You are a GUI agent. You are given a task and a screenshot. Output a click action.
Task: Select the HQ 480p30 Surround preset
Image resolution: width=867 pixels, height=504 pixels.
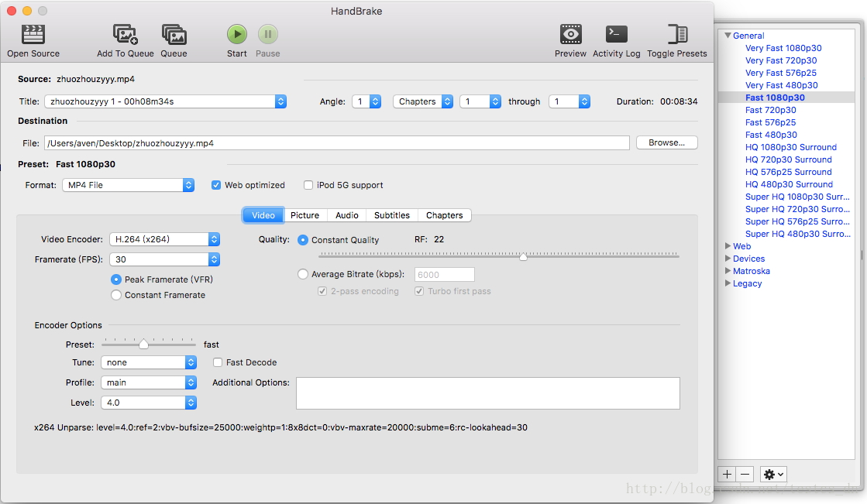click(x=789, y=184)
